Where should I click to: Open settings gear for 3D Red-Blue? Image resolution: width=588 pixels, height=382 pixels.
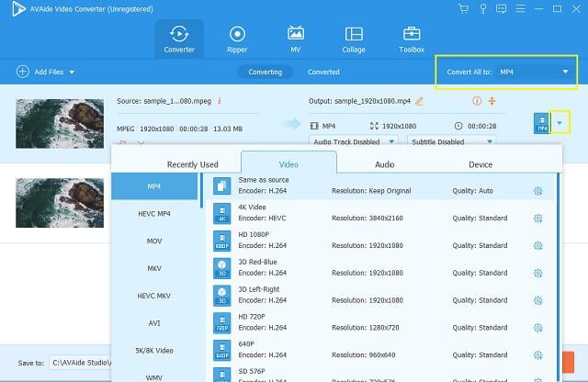pyautogui.click(x=538, y=273)
